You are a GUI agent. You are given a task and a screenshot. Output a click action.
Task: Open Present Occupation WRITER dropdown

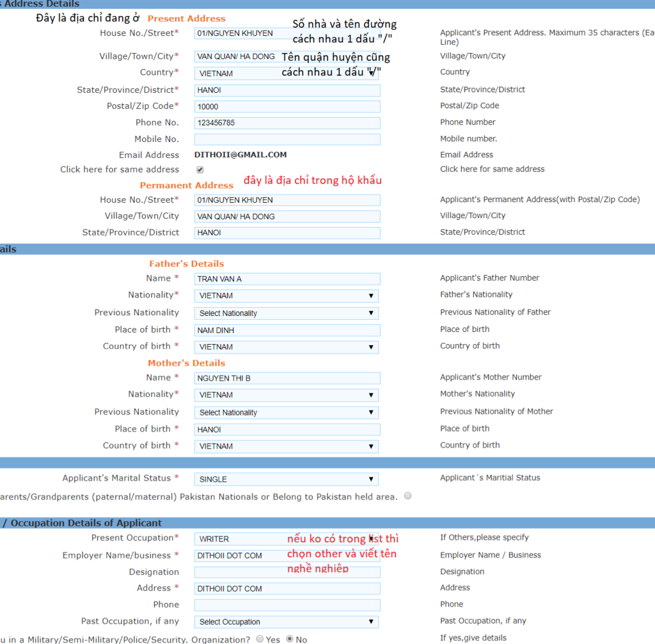coord(287,538)
